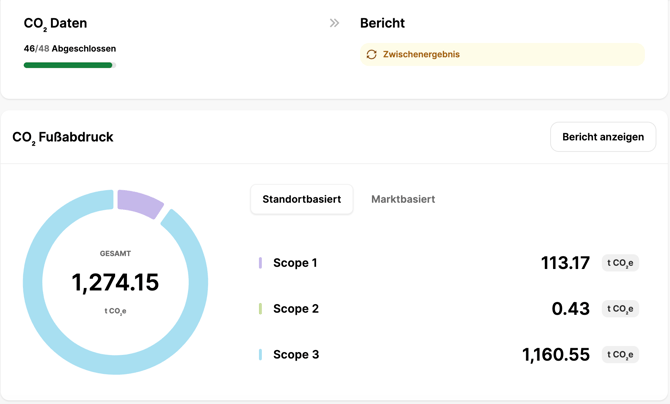Click the refresh icon beside Zwischenergebnis
Screen dimensions: 670x404
(372, 55)
